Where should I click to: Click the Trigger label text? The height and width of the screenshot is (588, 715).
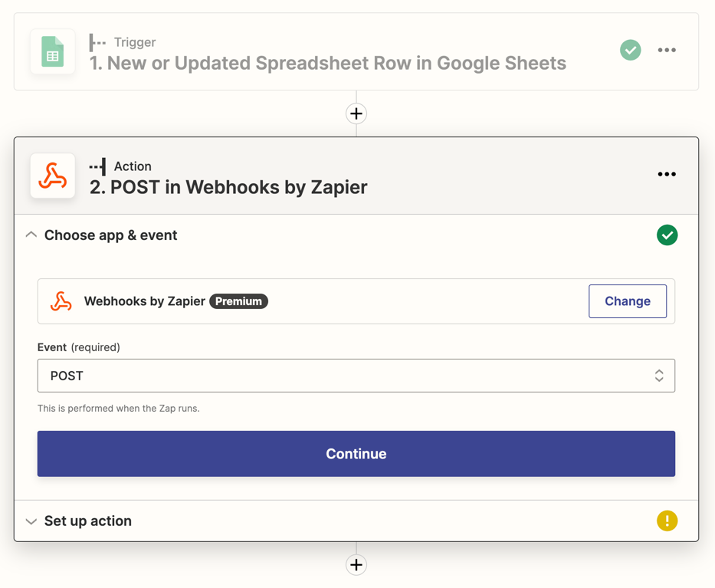pos(135,42)
